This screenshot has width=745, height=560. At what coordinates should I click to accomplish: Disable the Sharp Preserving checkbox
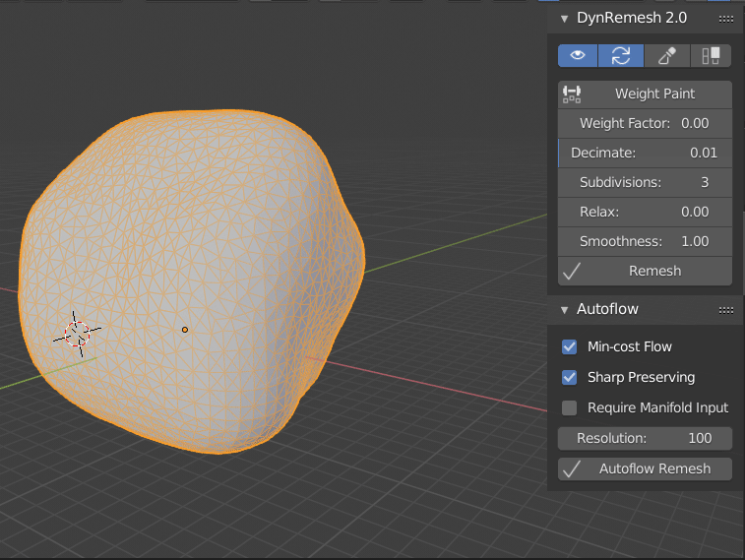[x=569, y=377]
